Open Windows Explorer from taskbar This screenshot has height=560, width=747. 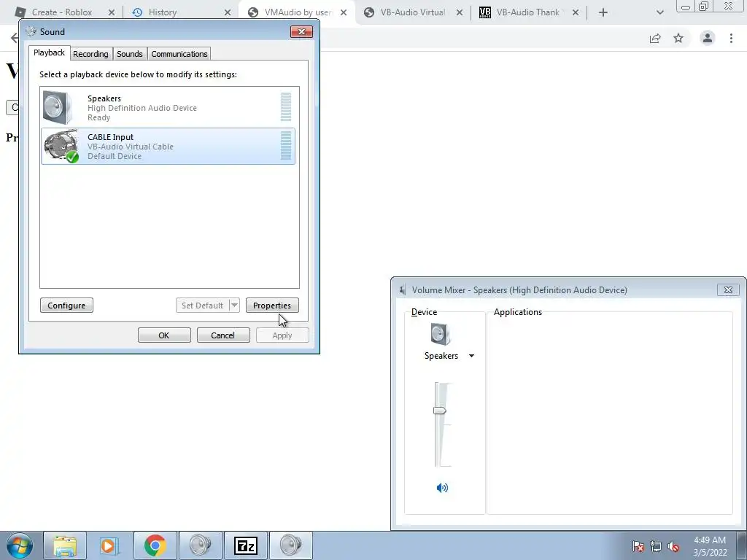[x=65, y=545]
